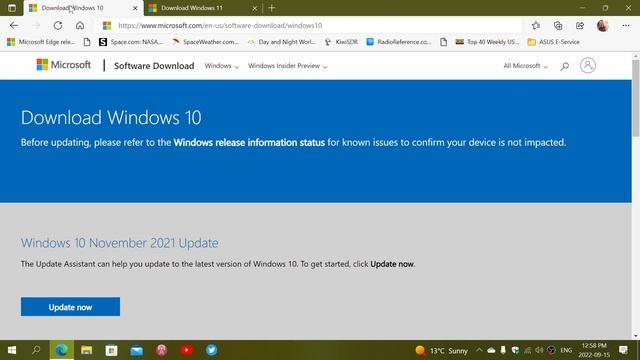This screenshot has width=640, height=360.
Task: Open a new browser tab
Action: [271, 8]
